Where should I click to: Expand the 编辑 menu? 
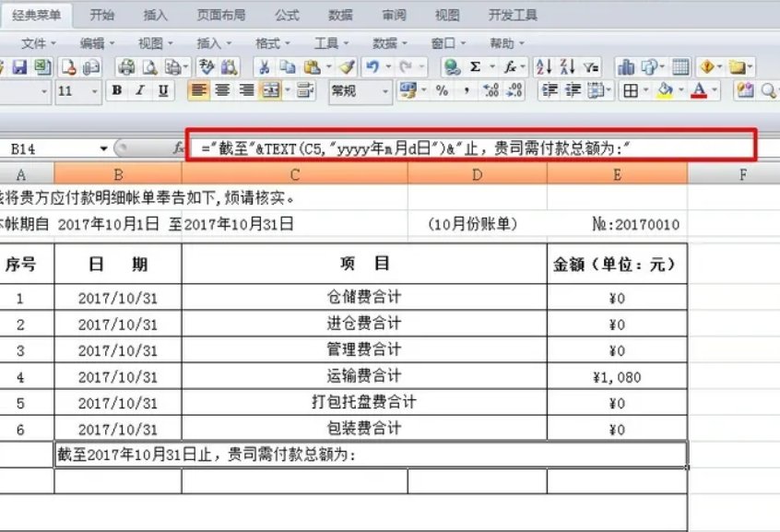pos(97,43)
